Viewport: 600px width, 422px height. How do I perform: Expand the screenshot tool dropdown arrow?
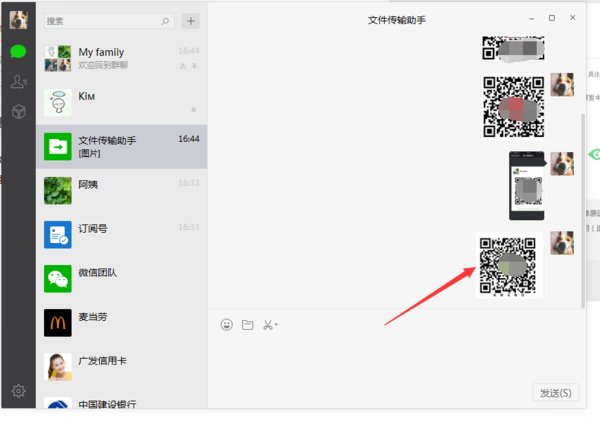click(276, 324)
